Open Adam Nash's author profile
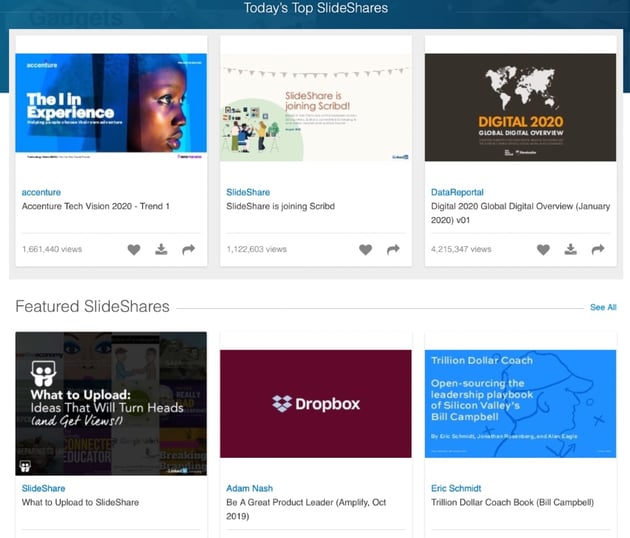630x538 pixels. (252, 488)
